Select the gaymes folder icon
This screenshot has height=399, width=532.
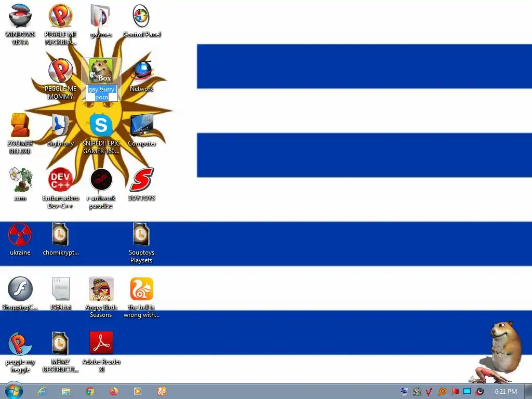101,20
